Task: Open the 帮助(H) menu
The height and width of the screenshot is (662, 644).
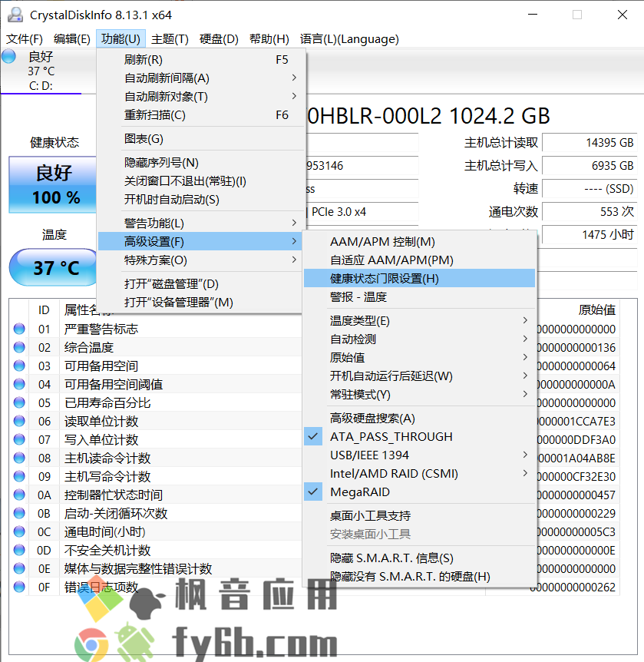Action: pyautogui.click(x=269, y=39)
